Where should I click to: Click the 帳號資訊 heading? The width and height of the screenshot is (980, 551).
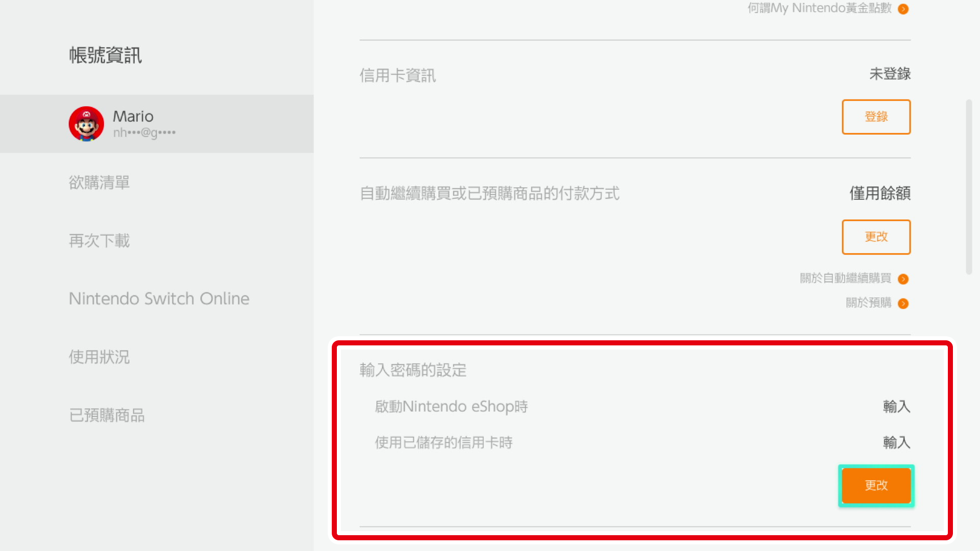pos(105,55)
